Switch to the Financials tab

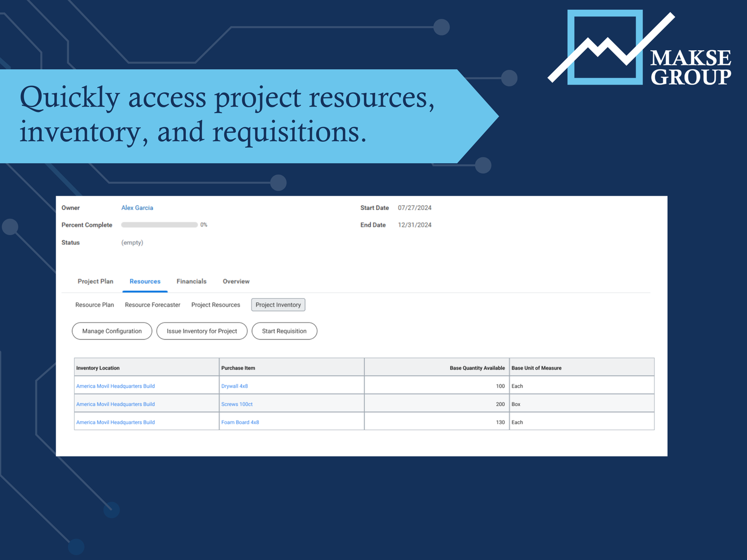tap(191, 281)
